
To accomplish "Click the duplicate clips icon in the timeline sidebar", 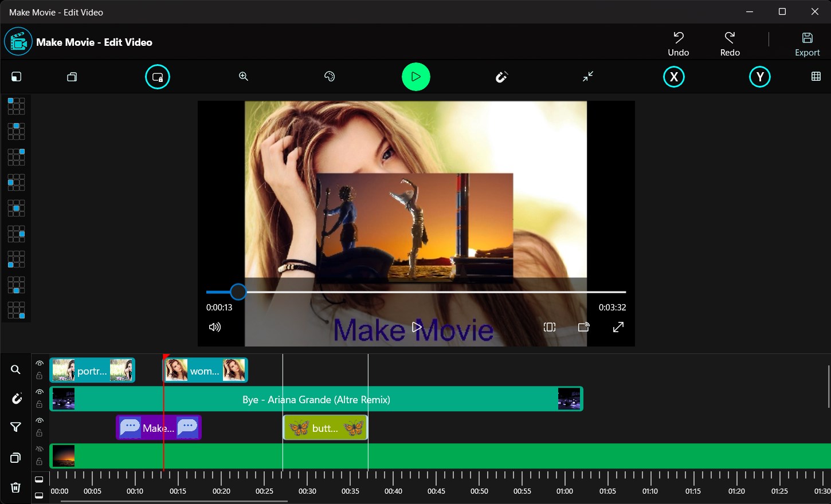I will pos(15,457).
